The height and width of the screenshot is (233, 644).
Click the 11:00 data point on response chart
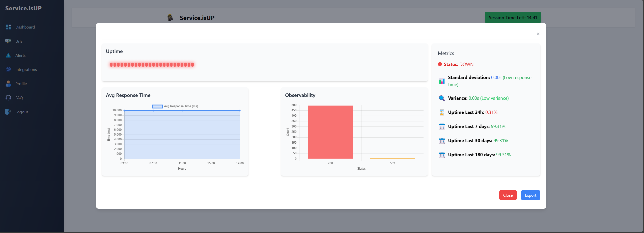coord(182,111)
